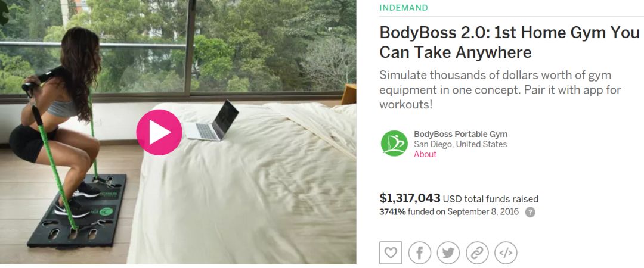644x268 pixels.
Task: Copy campaign link via chain icon
Action: click(x=477, y=253)
